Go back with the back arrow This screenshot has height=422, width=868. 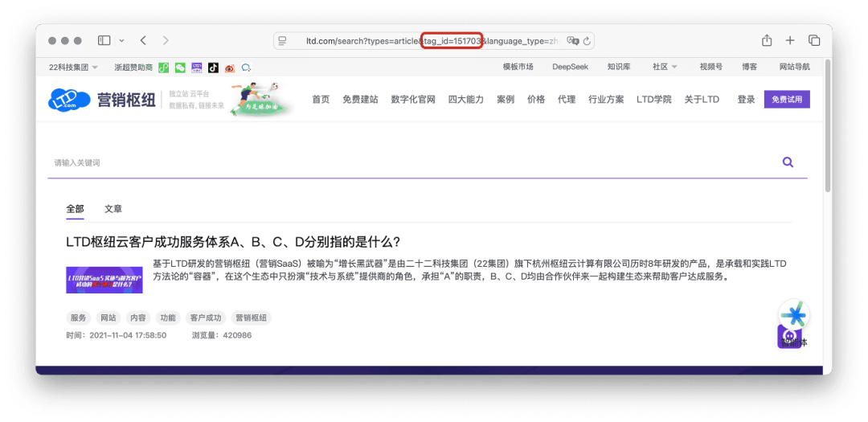pyautogui.click(x=143, y=40)
